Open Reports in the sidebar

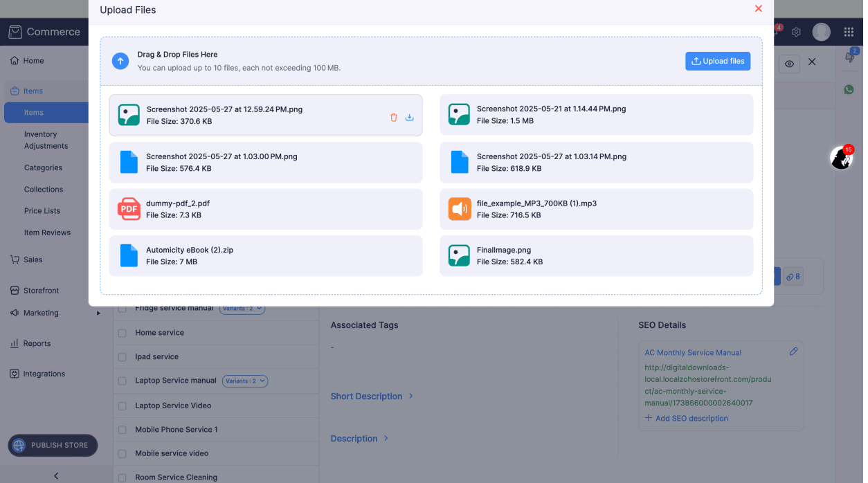click(37, 343)
